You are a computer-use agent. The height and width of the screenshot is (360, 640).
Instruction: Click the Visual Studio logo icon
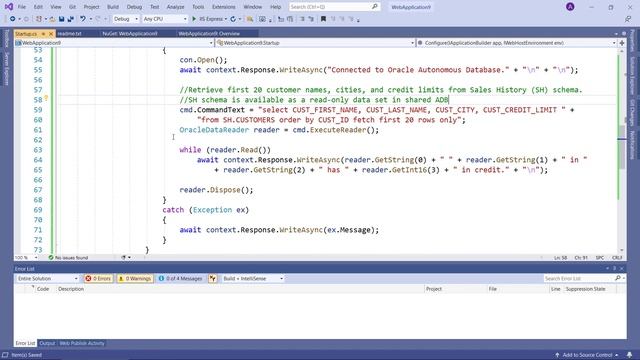point(9,7)
